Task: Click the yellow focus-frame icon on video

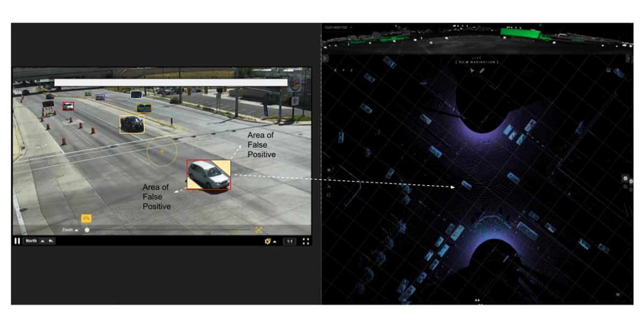Action: [259, 230]
